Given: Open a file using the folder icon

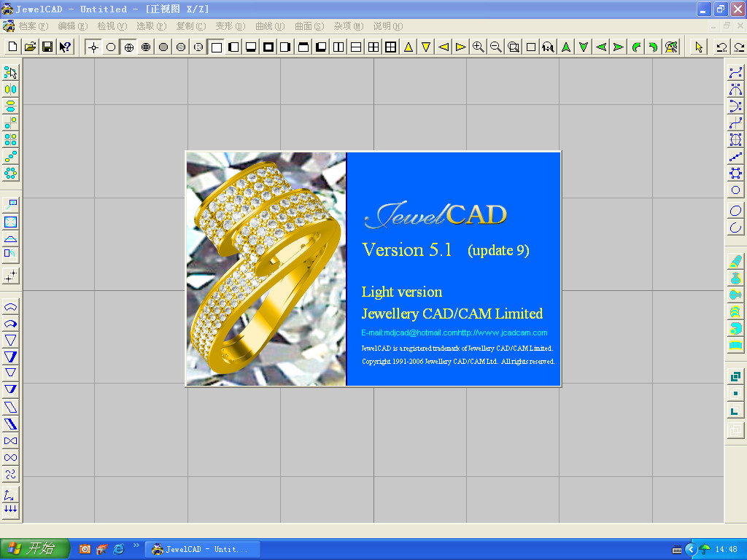Looking at the screenshot, I should click(x=30, y=47).
